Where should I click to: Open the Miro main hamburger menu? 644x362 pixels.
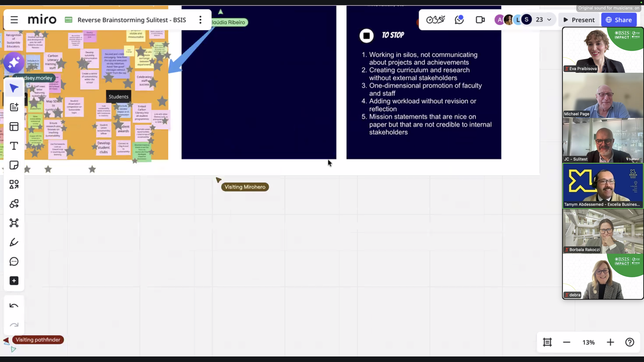click(x=14, y=20)
